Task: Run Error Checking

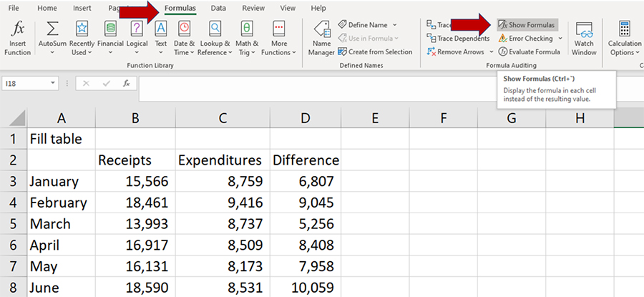Action: click(x=526, y=38)
